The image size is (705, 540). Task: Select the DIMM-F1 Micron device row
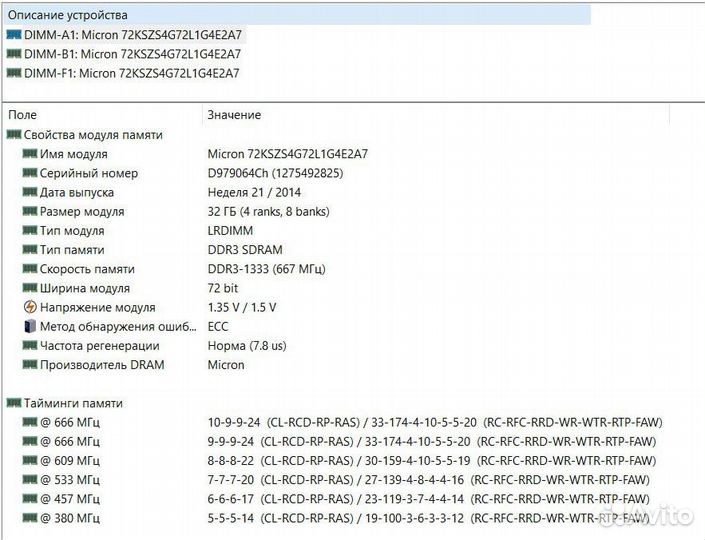pyautogui.click(x=132, y=73)
